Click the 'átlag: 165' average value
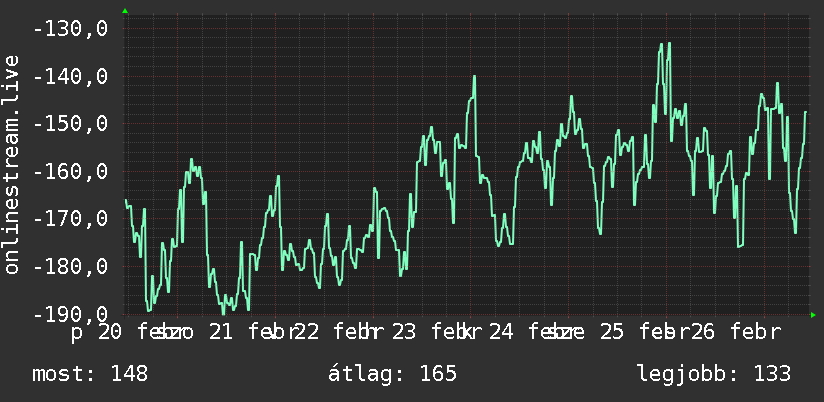 (392, 374)
